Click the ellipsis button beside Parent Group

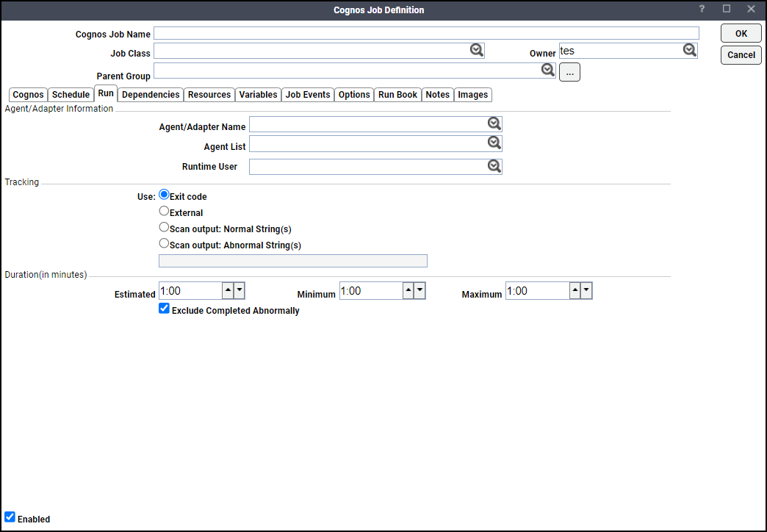tap(570, 73)
